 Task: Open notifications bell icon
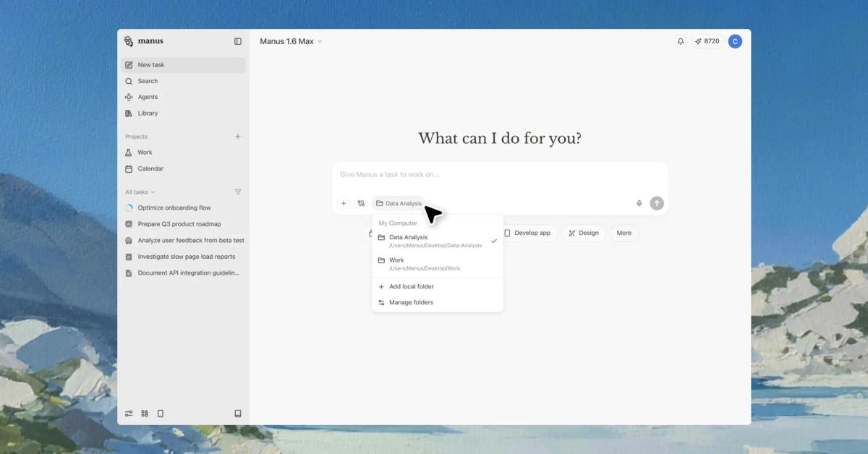pyautogui.click(x=680, y=41)
